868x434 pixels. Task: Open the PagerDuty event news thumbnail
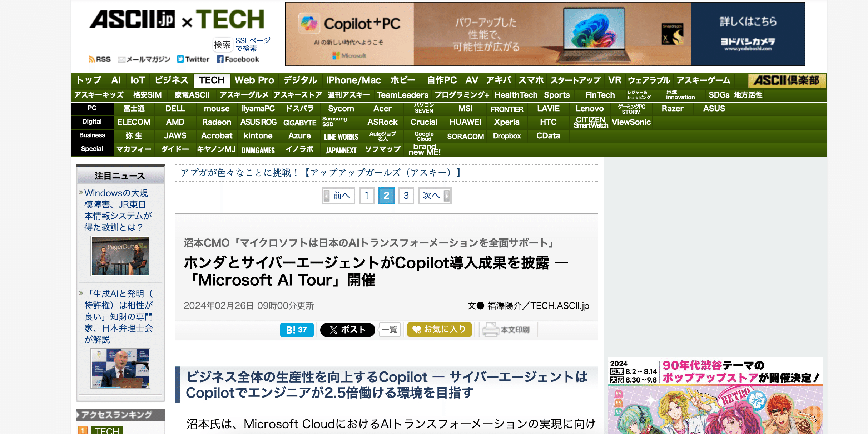coord(120,256)
